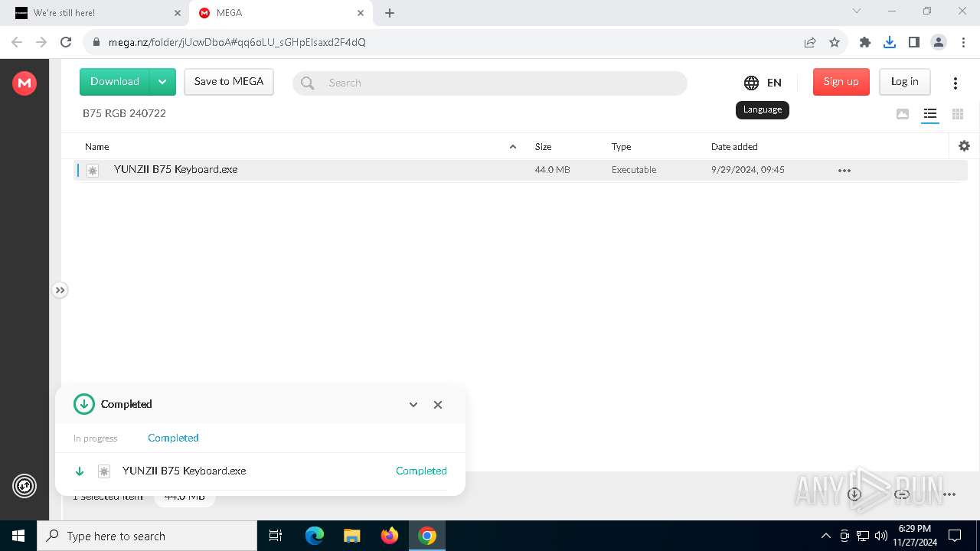Collapse the Completed transfers panel
980x551 pixels.
click(413, 405)
